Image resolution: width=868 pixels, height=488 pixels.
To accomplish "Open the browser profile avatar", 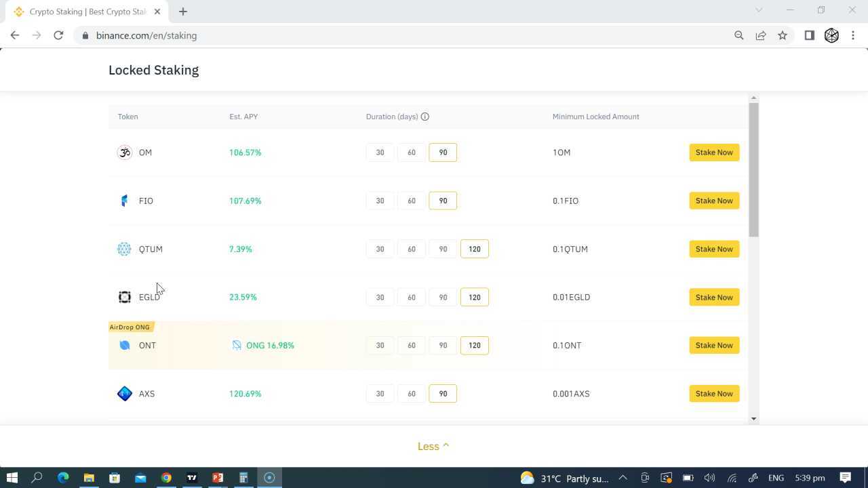I will click(831, 35).
